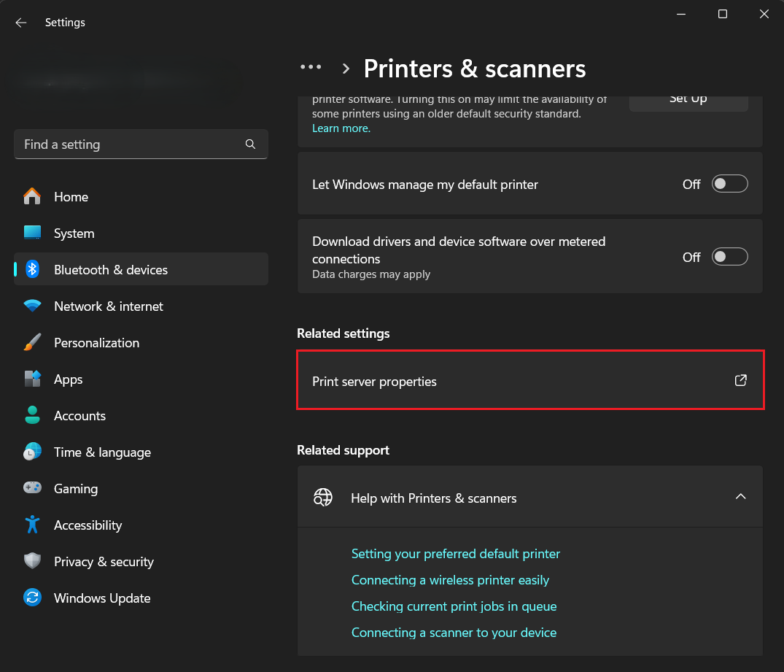The image size is (784, 672).
Task: Click the Bluetooth & devices icon
Action: [x=32, y=270]
